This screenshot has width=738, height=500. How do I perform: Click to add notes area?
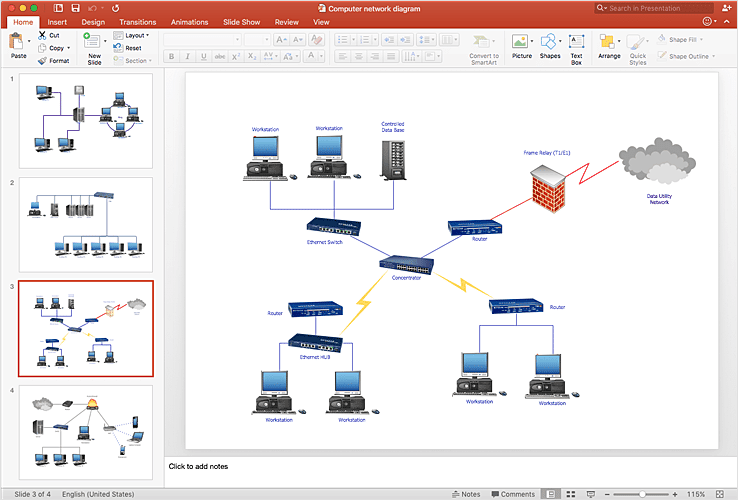point(198,466)
